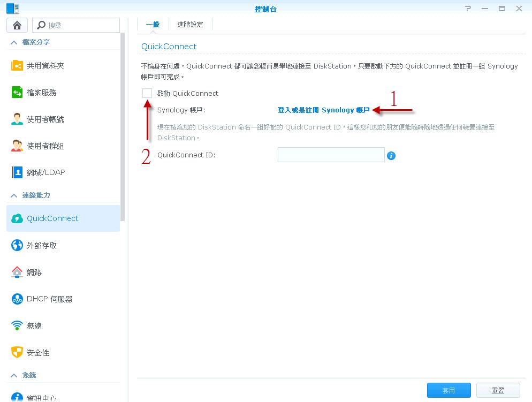Click 登入或是註冊 Synology 帳戶 link

click(324, 110)
